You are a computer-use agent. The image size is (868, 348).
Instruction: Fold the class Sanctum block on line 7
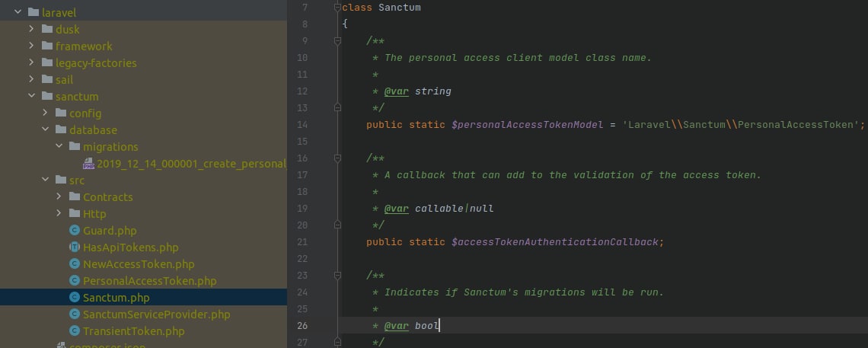[337, 7]
